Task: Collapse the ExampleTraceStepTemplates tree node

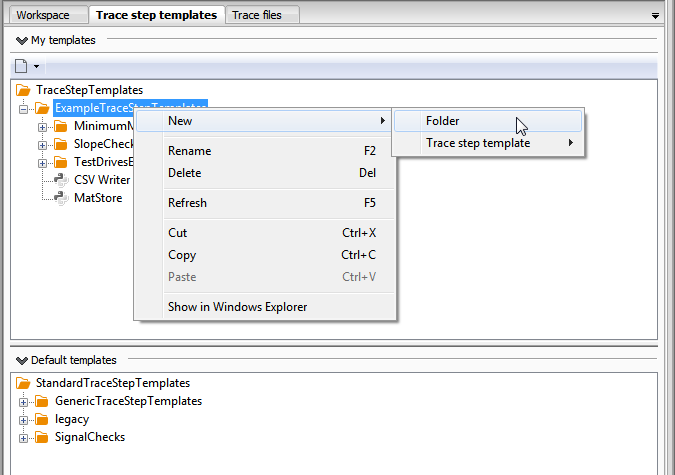Action: click(x=23, y=109)
